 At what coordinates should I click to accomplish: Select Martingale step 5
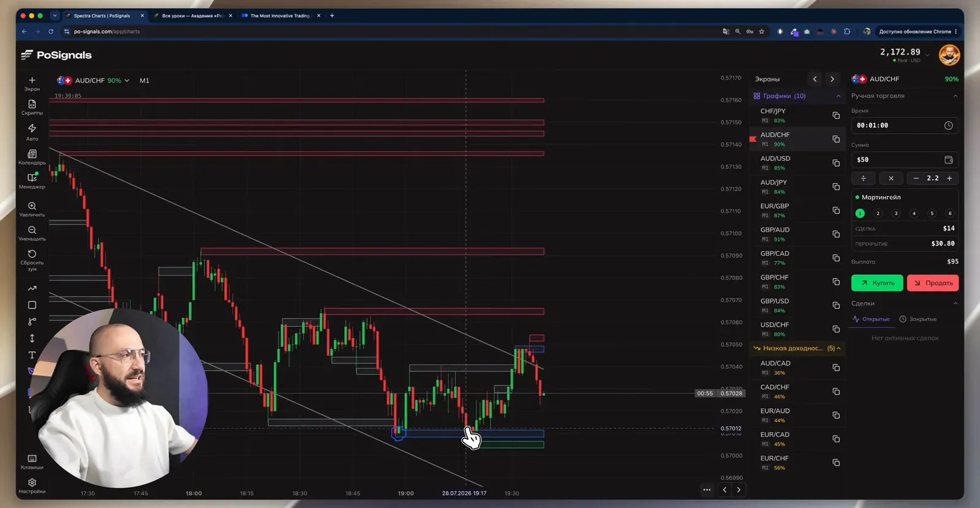click(932, 214)
